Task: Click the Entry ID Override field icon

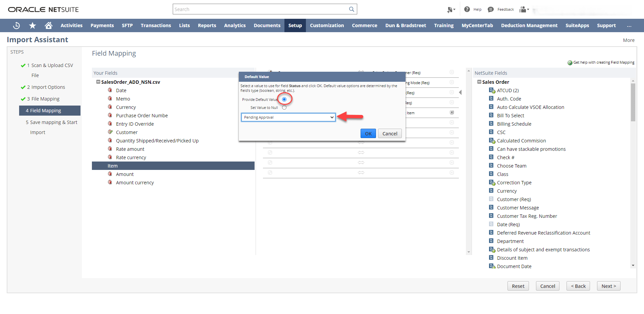Action: [110, 124]
